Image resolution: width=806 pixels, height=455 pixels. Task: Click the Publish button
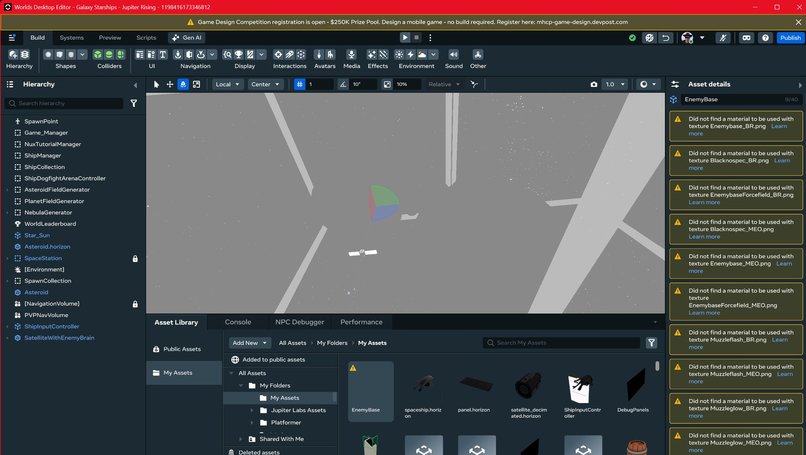tap(790, 38)
